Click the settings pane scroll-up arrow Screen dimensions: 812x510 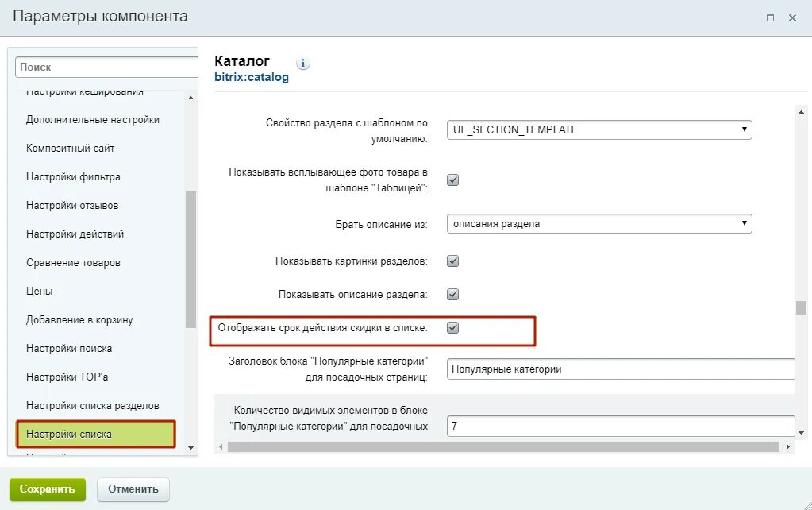(801, 112)
